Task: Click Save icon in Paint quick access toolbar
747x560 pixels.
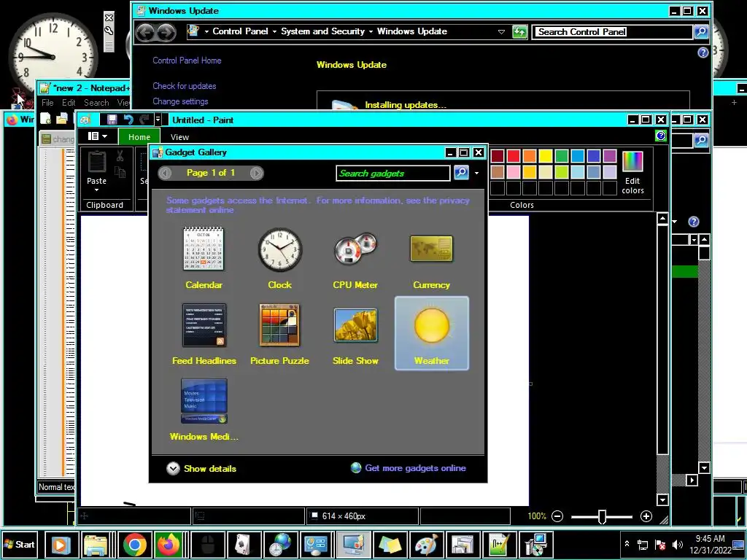Action: (112, 120)
